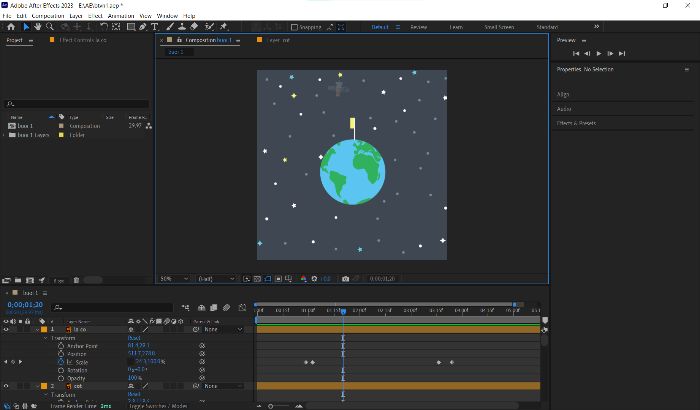Select the Pen tool

click(x=142, y=27)
